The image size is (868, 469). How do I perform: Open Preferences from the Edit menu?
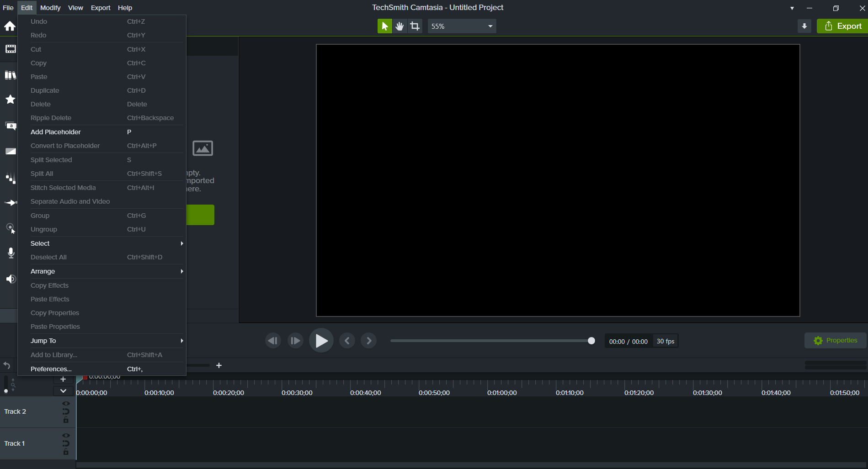tap(51, 369)
